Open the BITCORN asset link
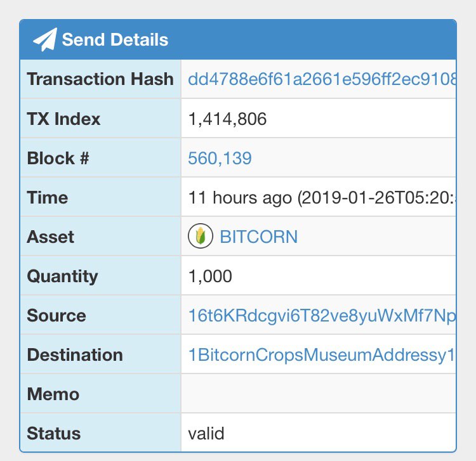Viewport: 476px width, 461px height. click(x=259, y=237)
